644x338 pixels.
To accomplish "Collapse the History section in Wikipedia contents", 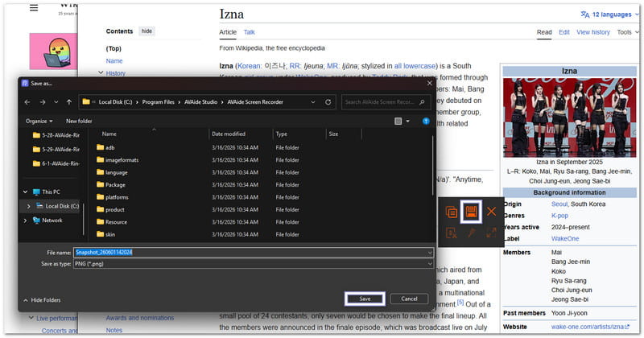I will pyautogui.click(x=101, y=72).
